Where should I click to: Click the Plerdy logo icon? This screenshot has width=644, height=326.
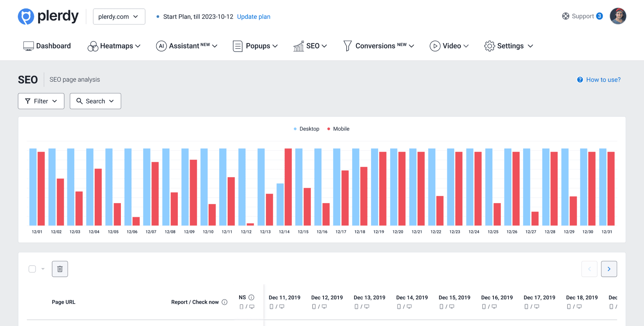26,16
